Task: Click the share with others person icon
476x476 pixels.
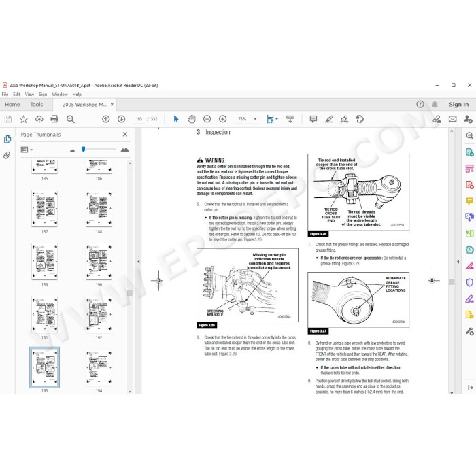Action: [x=468, y=119]
